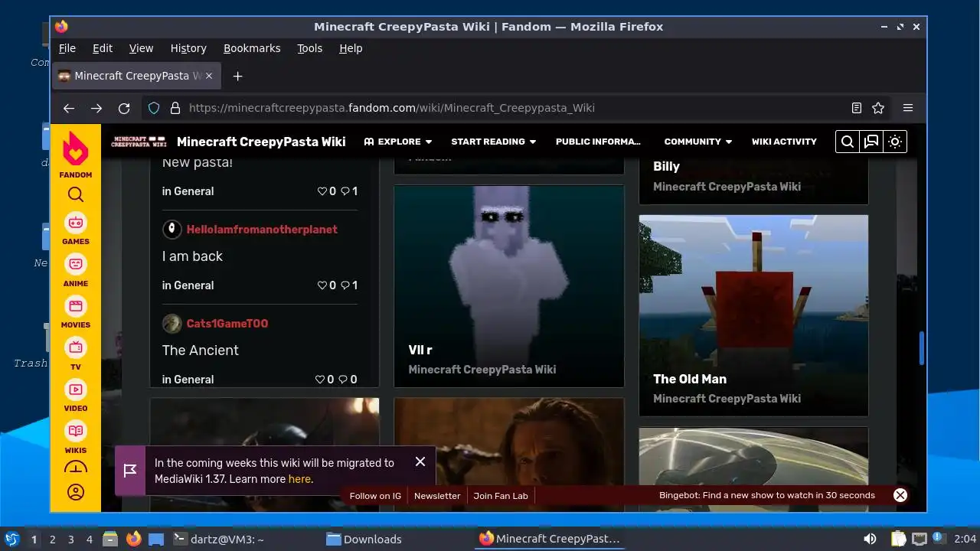Go back with browser back arrow

(x=69, y=108)
